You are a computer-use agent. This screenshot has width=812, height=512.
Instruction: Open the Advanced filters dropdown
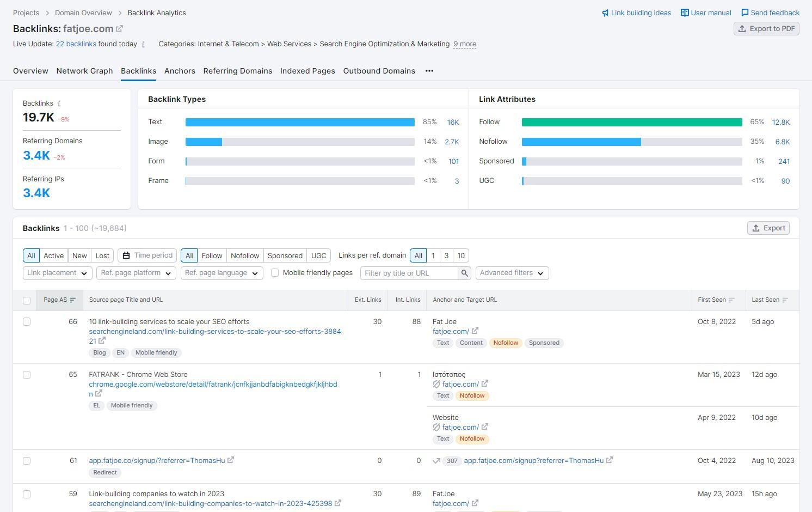(512, 273)
